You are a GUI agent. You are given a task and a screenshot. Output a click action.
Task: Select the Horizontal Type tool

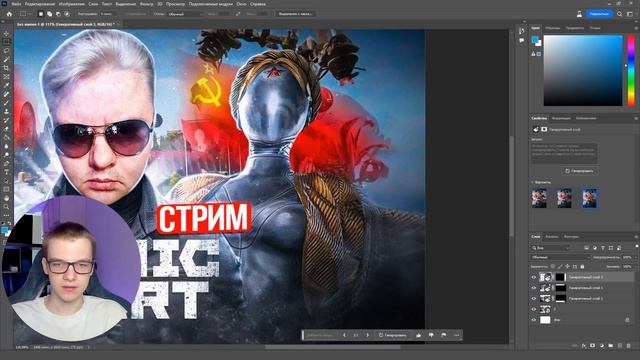(6, 172)
